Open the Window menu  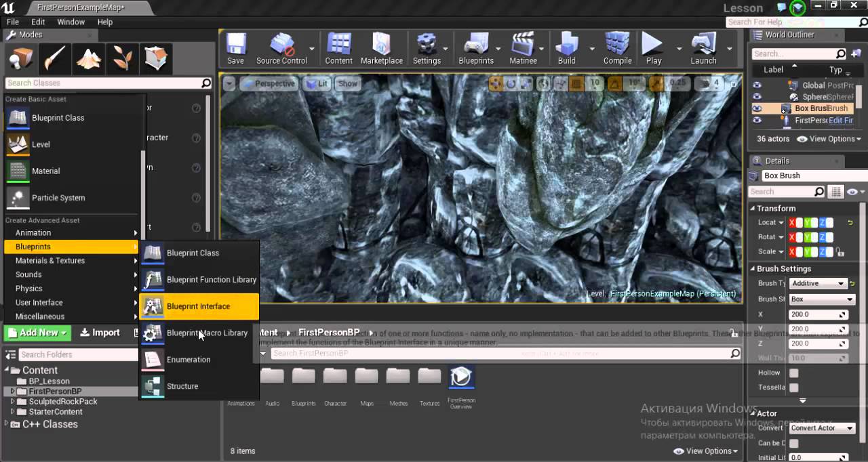[x=71, y=22]
